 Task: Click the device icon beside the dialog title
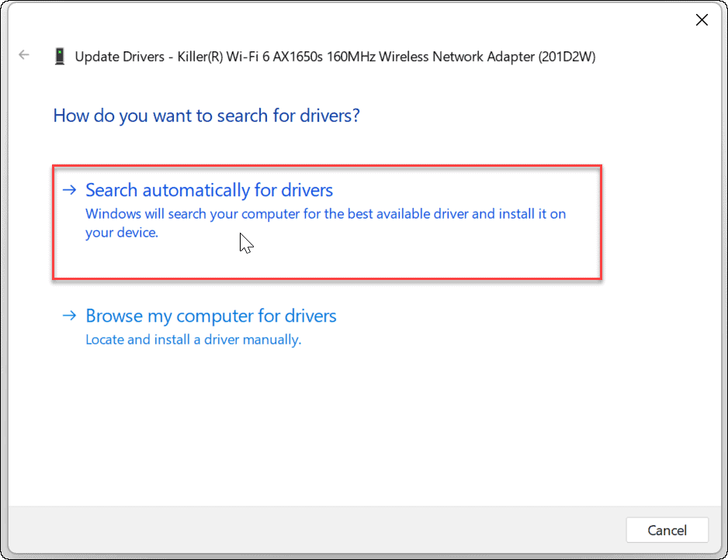[x=59, y=55]
